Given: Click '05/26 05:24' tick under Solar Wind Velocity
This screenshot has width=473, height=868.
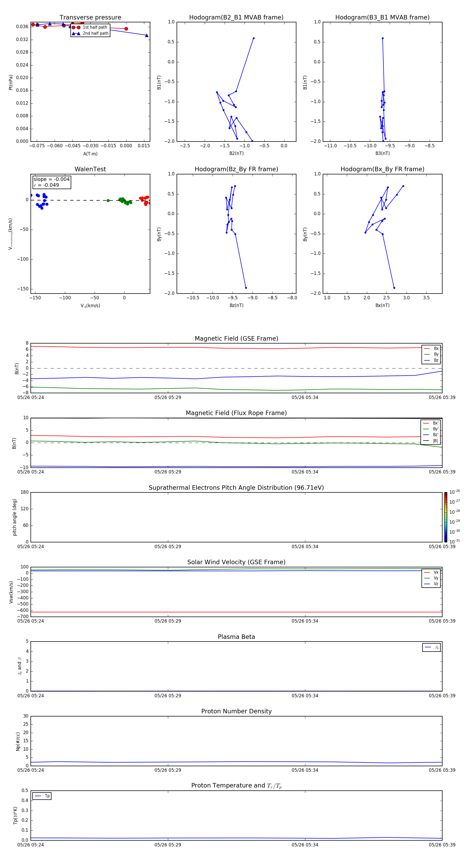Looking at the screenshot, I should point(31,621).
